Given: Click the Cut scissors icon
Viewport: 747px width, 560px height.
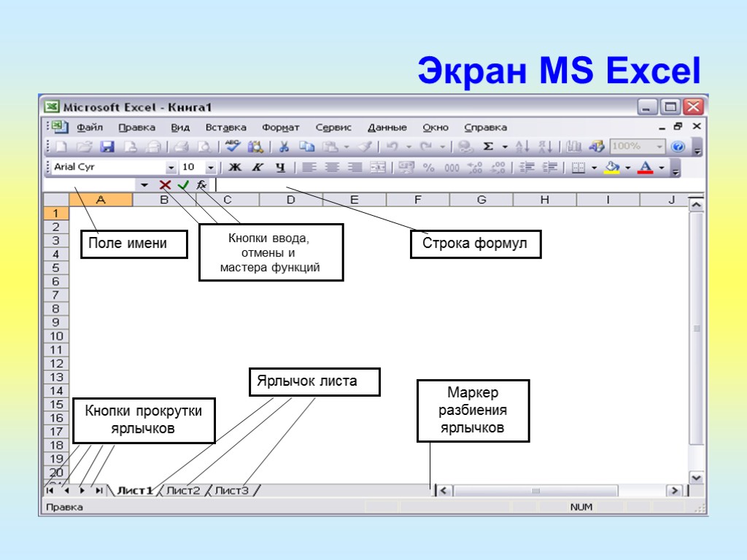Looking at the screenshot, I should point(284,147).
